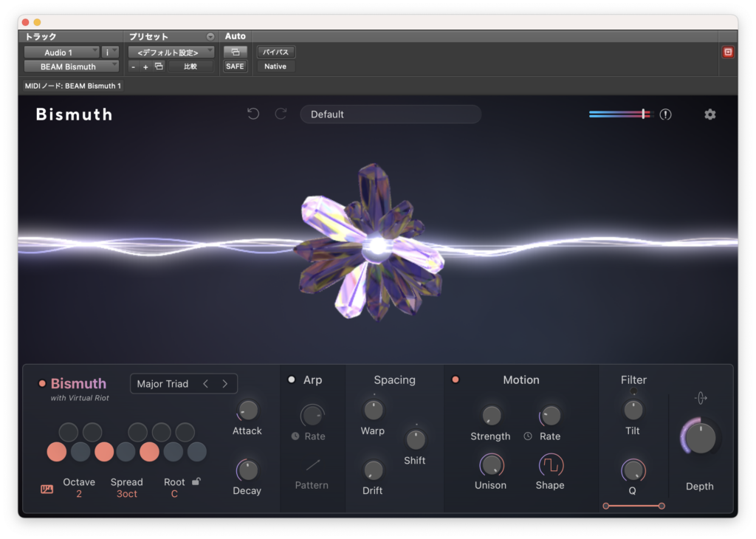Click the red target button in plugin header
This screenshot has width=756, height=539.
(728, 52)
